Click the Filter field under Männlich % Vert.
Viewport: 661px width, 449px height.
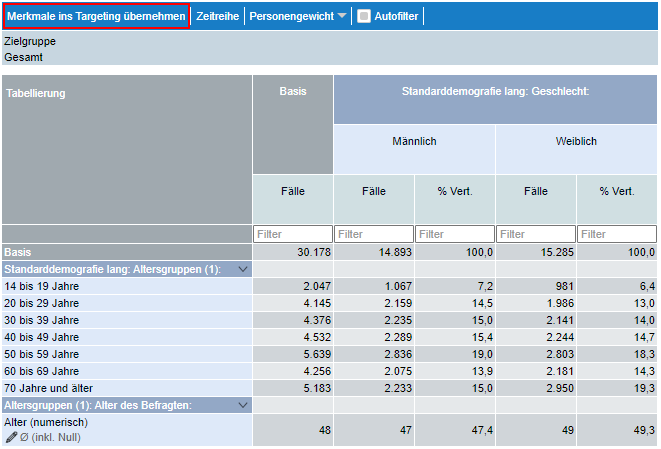tap(454, 234)
